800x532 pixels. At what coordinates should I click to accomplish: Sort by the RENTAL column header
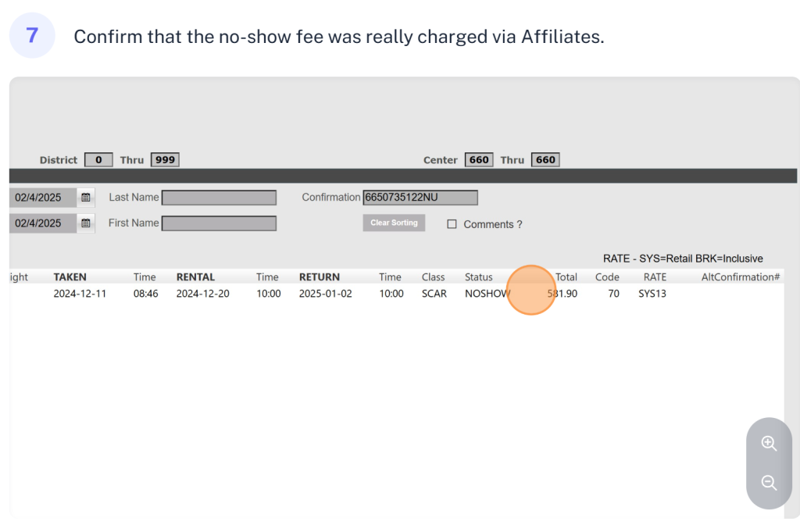coord(195,277)
